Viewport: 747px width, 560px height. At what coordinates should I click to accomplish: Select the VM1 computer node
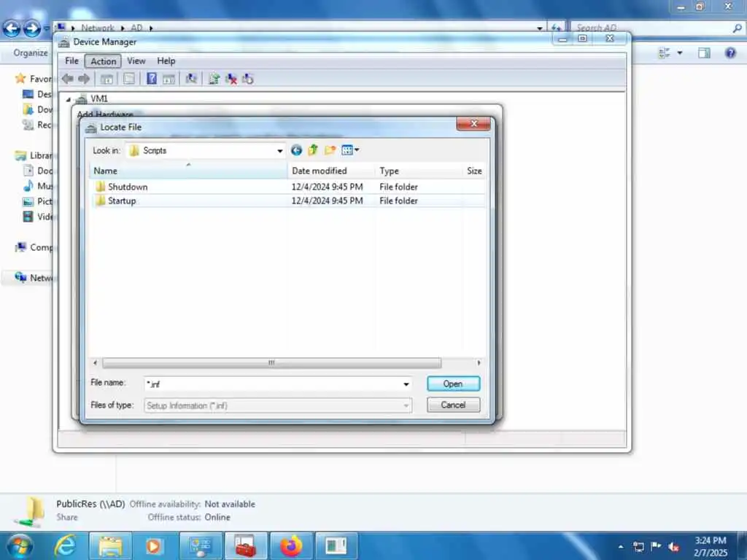click(x=99, y=98)
